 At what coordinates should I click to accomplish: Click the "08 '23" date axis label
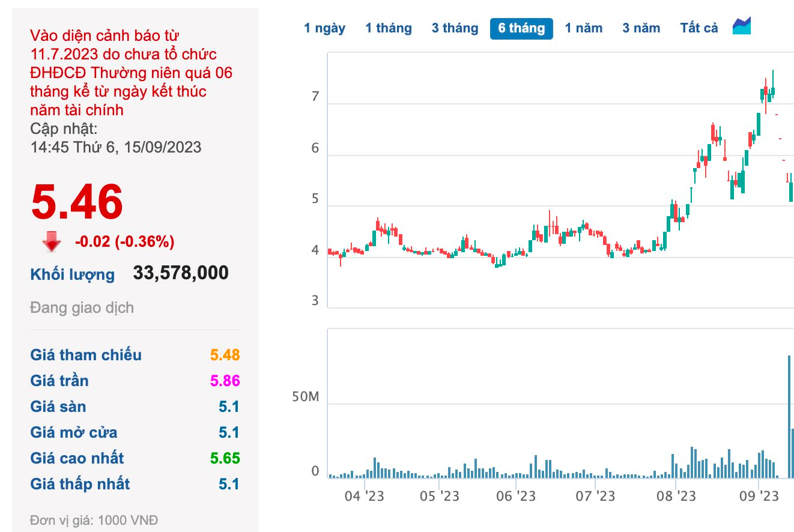(x=676, y=496)
